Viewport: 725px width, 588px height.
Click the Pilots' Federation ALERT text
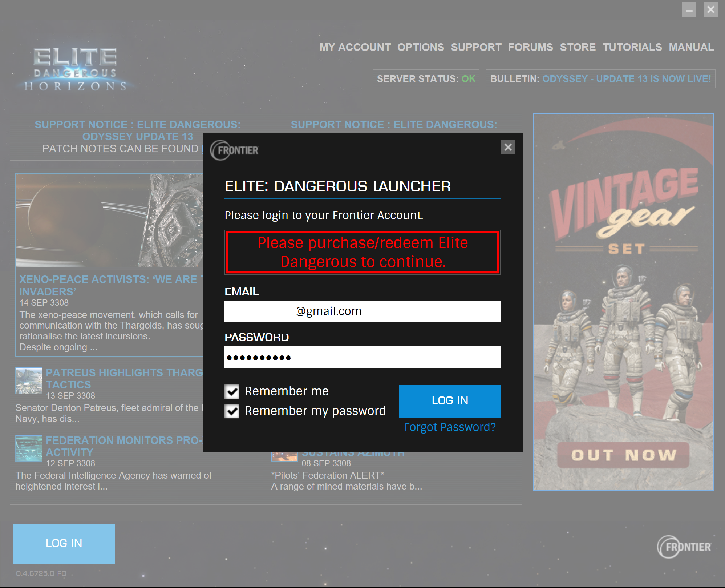click(x=328, y=475)
